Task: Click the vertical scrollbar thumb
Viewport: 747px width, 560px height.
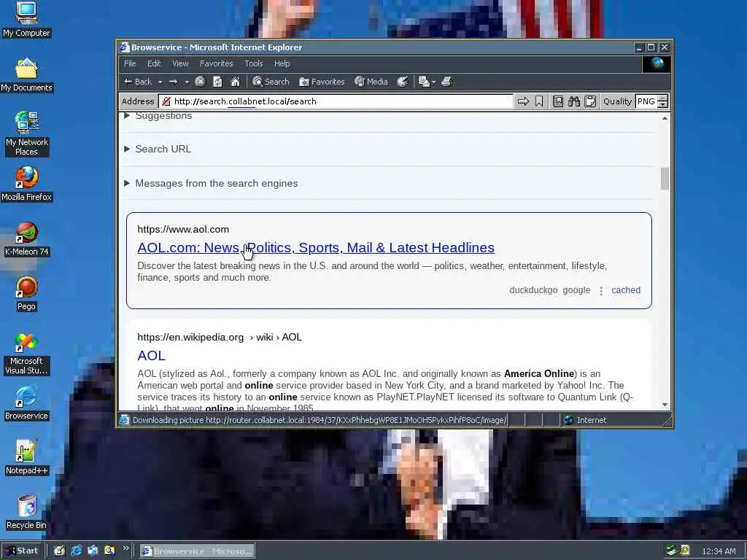Action: [665, 179]
